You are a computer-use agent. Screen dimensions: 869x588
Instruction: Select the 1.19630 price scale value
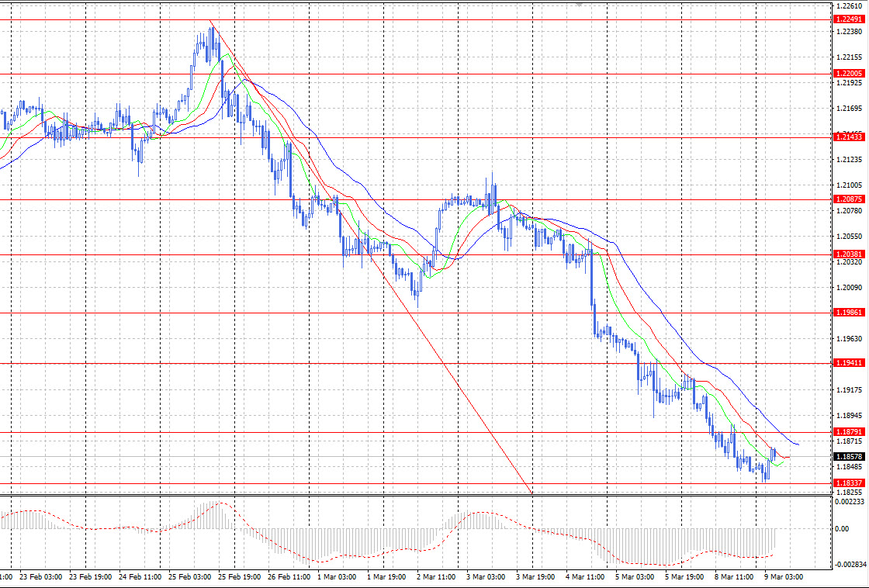(x=849, y=339)
